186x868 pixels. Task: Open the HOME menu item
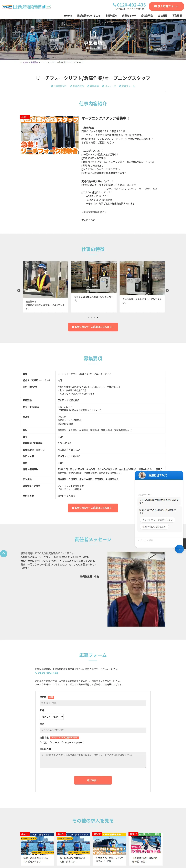click(x=68, y=15)
